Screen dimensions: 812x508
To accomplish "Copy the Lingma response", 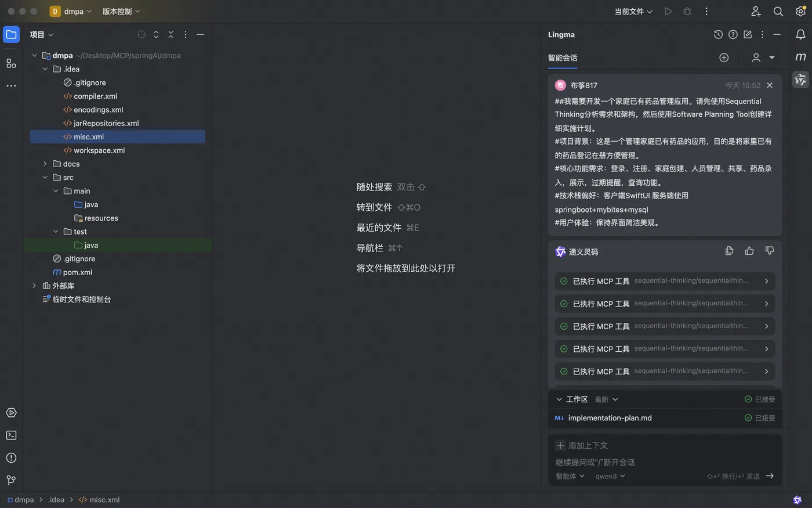I will pyautogui.click(x=729, y=251).
